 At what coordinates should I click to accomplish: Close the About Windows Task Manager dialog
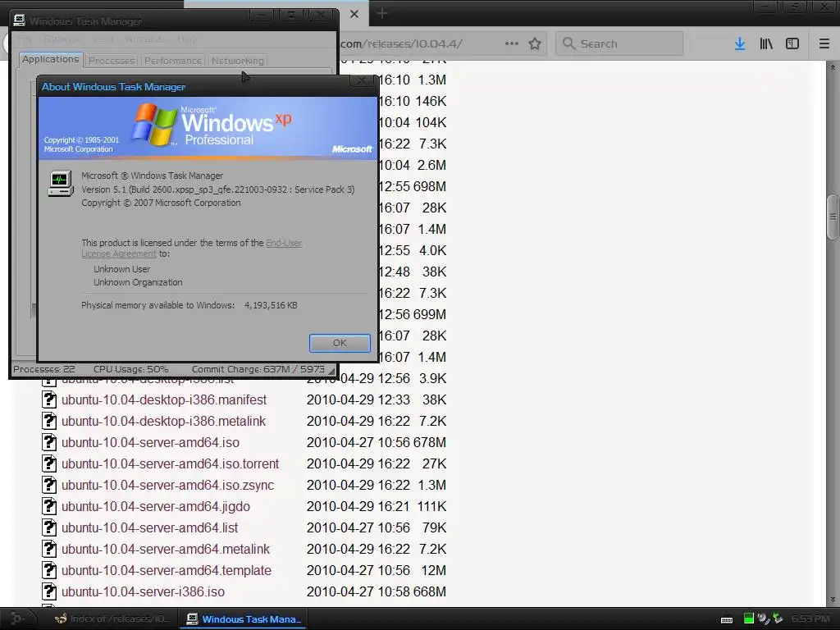(362, 81)
